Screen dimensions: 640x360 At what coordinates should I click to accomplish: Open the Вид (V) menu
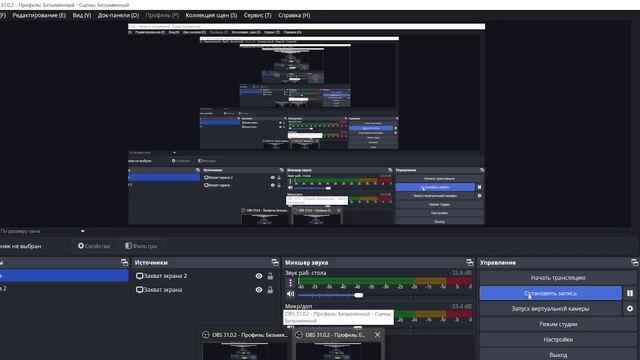click(82, 16)
